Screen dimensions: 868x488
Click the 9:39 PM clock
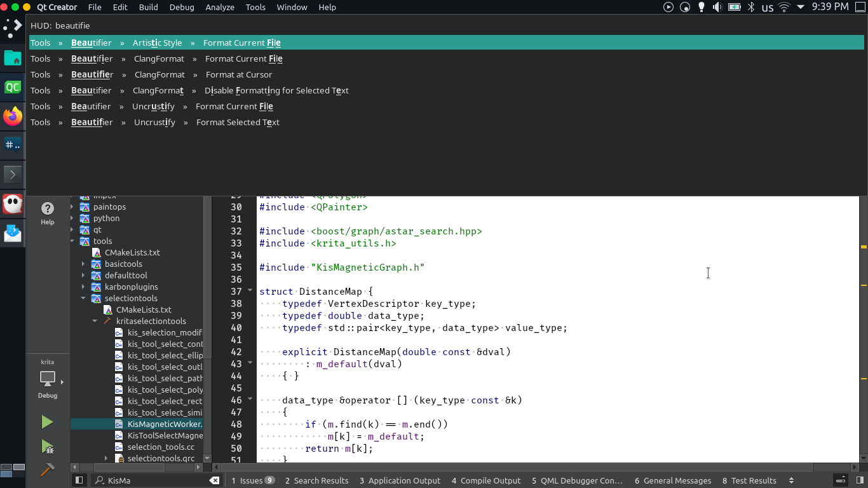click(x=831, y=7)
